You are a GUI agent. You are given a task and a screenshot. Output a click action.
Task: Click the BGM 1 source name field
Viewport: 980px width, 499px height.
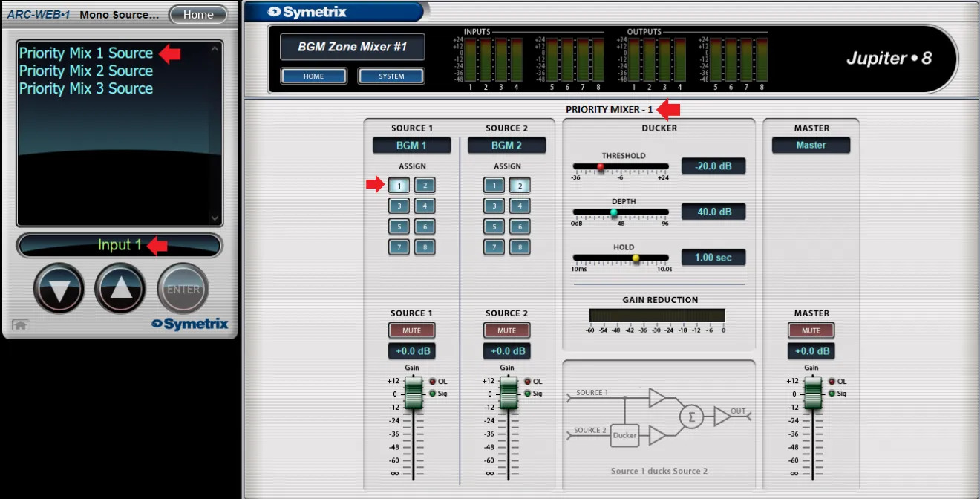[x=411, y=146]
